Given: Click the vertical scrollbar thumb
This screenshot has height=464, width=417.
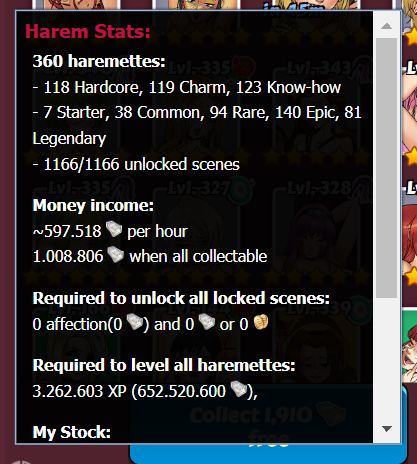Looking at the screenshot, I should coord(386,168).
